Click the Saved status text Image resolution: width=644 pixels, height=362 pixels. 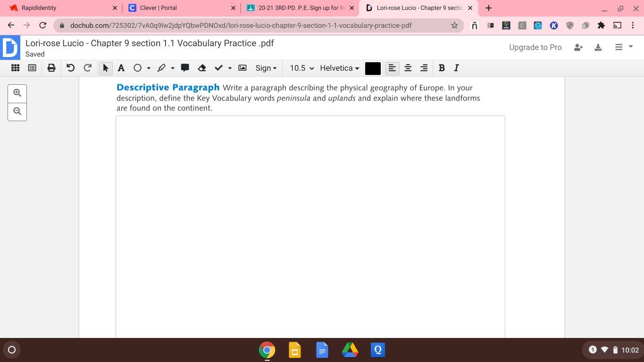point(35,54)
